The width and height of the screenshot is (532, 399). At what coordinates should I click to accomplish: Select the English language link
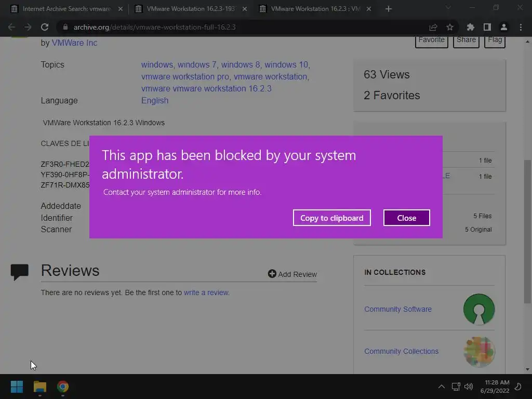pos(155,100)
